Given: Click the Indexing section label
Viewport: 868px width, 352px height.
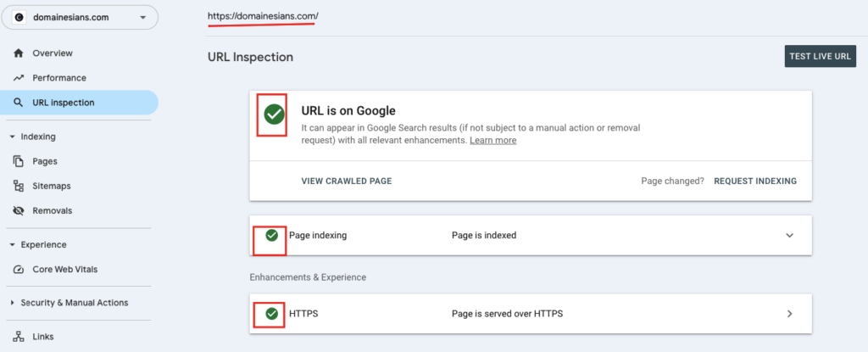Looking at the screenshot, I should click(38, 137).
